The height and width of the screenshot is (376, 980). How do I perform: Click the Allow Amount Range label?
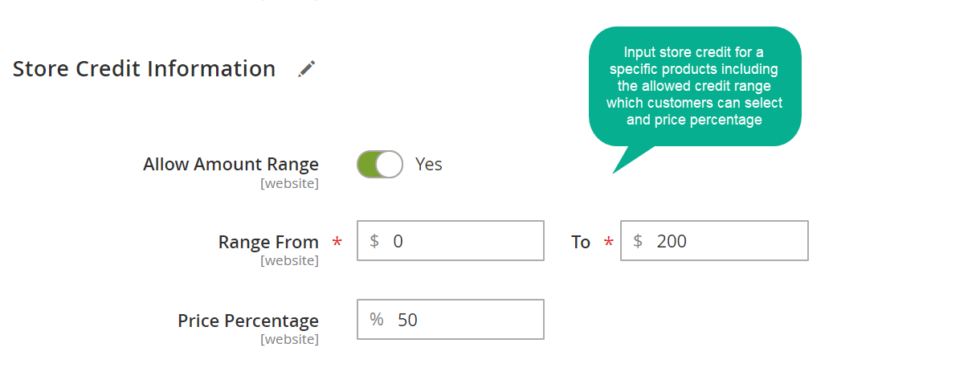coord(231,164)
